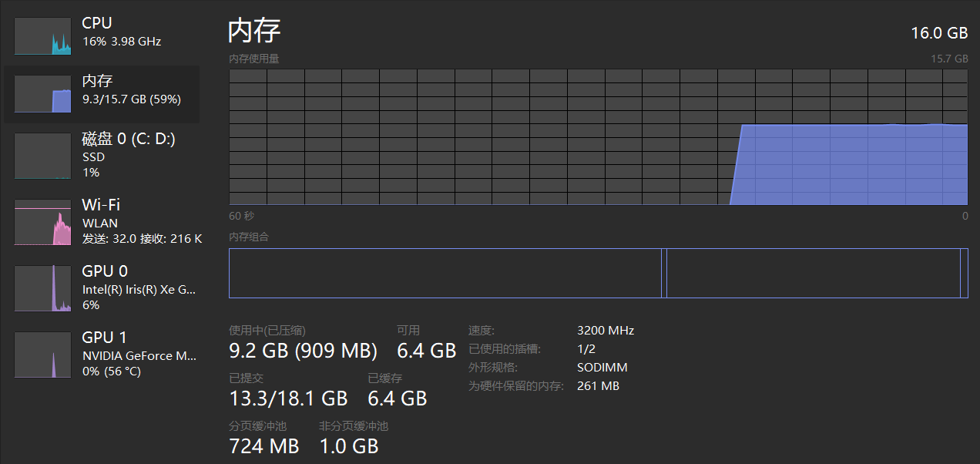Viewport: 980px width, 464px height.
Task: Select the 13.3/18.1 GB committed value
Action: [x=288, y=398]
